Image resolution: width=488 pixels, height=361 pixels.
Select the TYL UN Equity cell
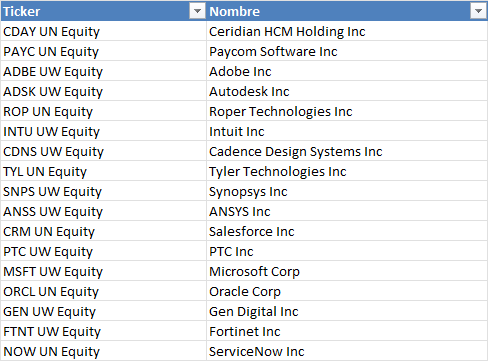point(103,171)
